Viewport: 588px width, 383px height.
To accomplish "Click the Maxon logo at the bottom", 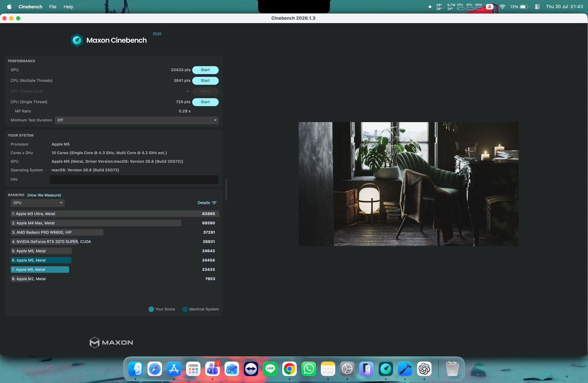I will pyautogui.click(x=111, y=342).
